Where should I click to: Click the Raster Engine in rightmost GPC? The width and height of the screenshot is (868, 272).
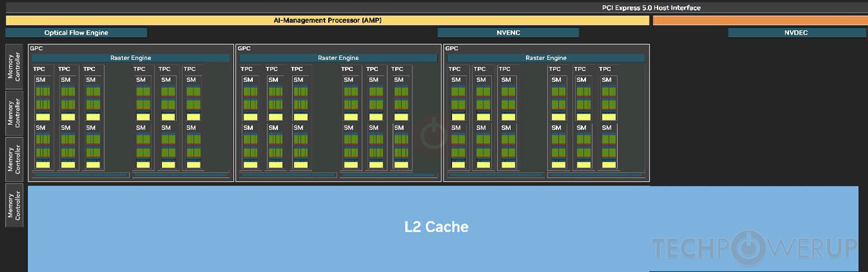546,58
